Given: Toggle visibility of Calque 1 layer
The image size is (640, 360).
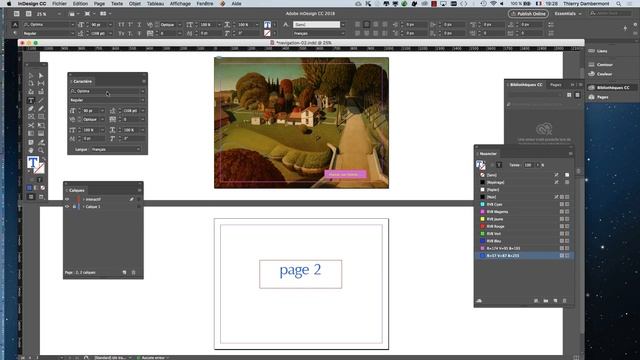Looking at the screenshot, I should pos(67,207).
